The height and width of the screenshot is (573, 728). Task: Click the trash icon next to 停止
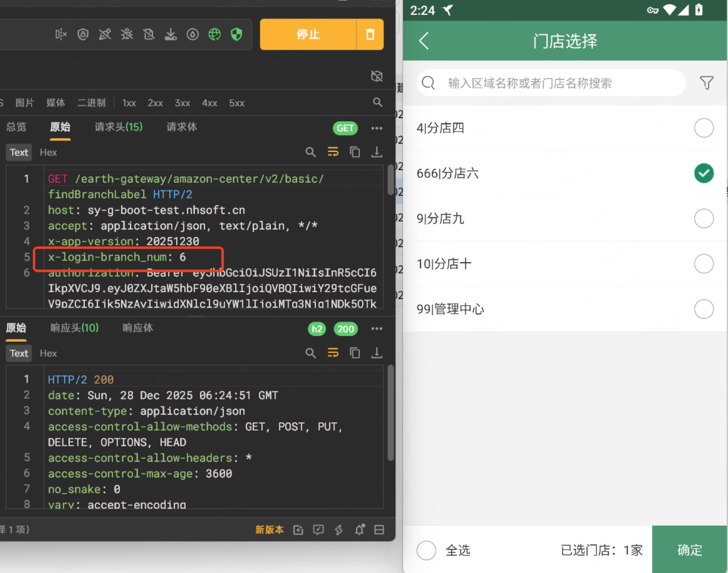[x=370, y=34]
